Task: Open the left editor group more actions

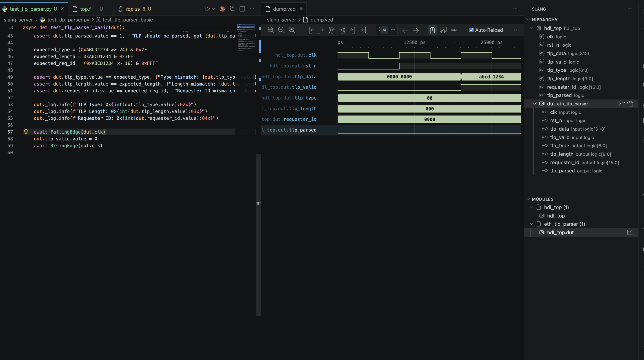Action: point(252,9)
